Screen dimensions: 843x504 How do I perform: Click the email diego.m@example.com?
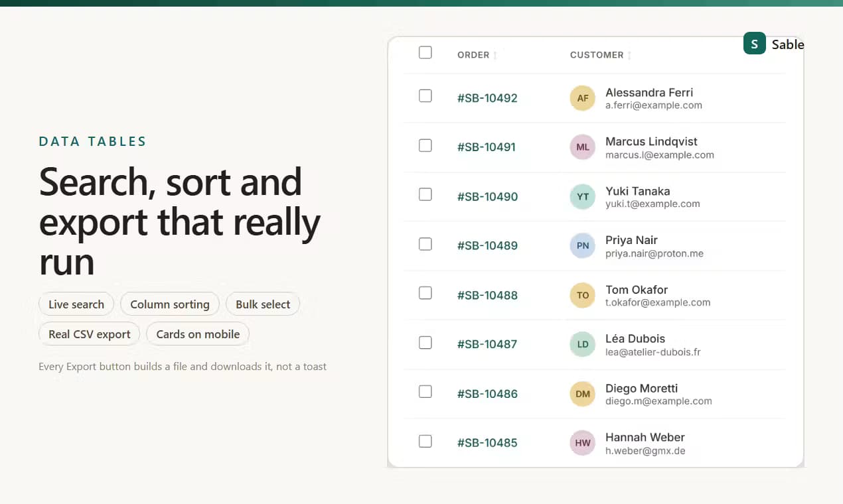point(658,401)
